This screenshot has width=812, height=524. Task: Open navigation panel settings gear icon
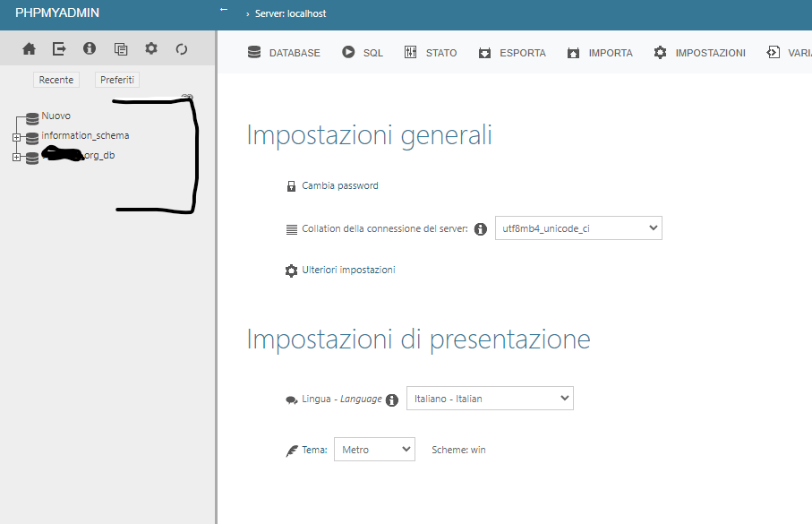(x=151, y=49)
